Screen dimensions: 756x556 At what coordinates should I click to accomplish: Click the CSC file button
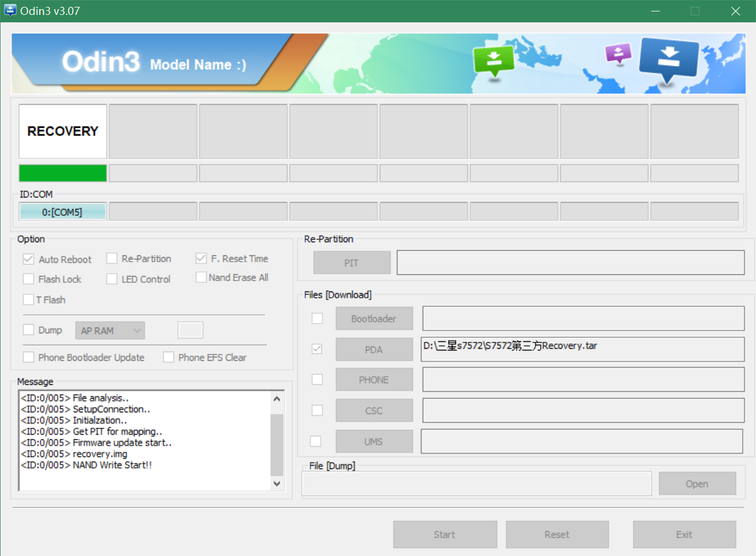coord(374,411)
